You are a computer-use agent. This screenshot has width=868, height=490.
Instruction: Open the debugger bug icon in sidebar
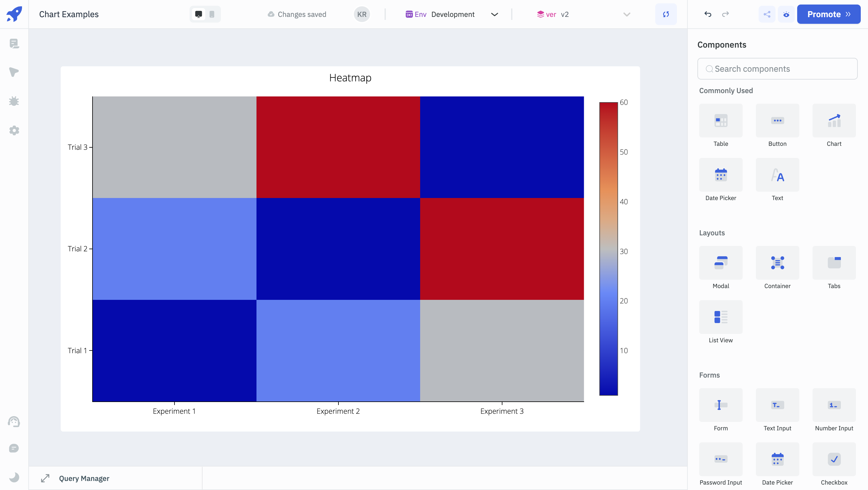[x=14, y=101]
